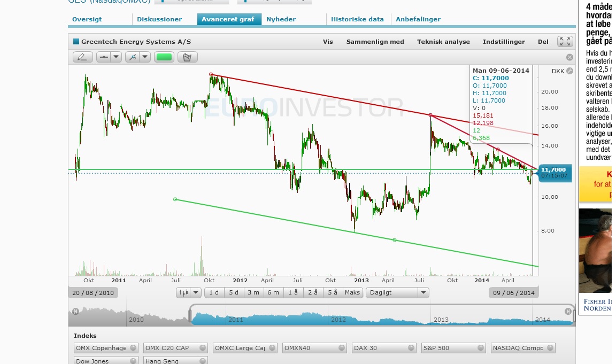Open the chart type dropdown arrow
The height and width of the screenshot is (364, 616).
click(196, 292)
